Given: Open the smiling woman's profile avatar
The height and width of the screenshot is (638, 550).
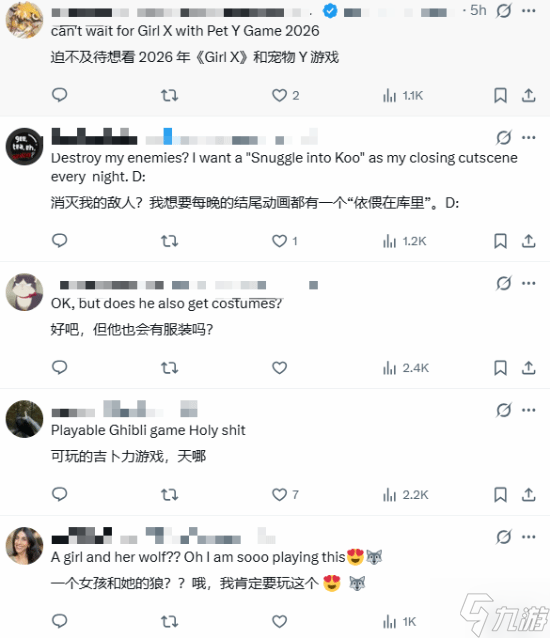Looking at the screenshot, I should tap(24, 546).
